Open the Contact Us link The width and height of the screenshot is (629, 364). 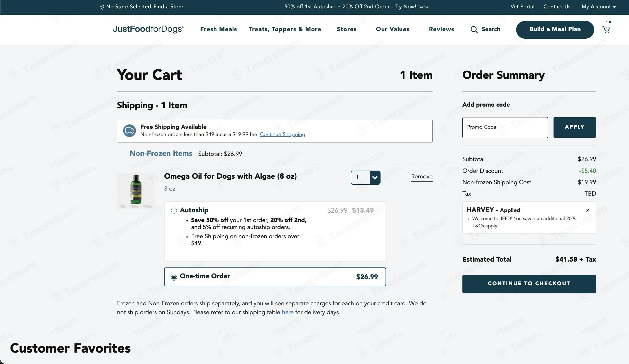(557, 7)
